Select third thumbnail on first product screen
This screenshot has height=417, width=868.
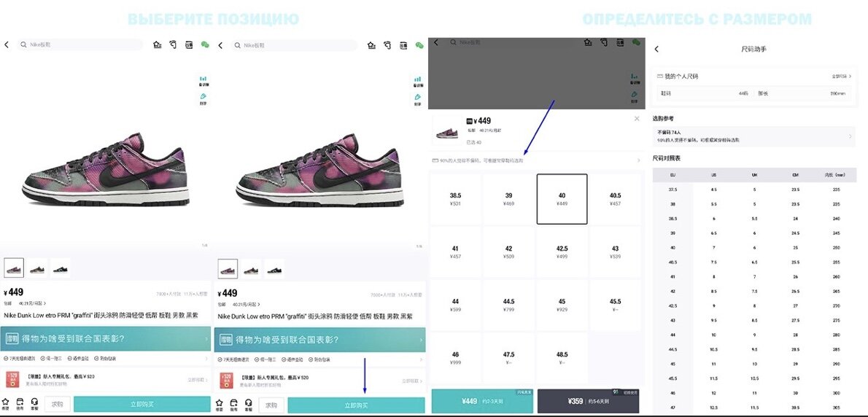(60, 269)
